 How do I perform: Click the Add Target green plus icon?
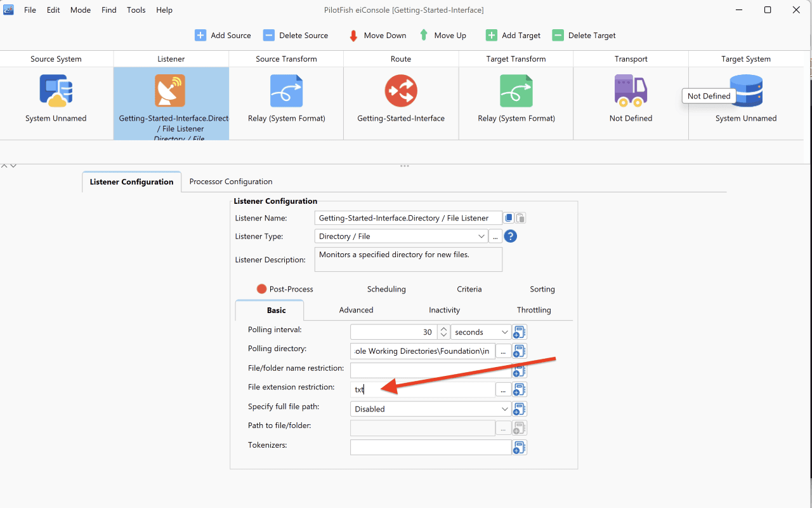(x=492, y=36)
